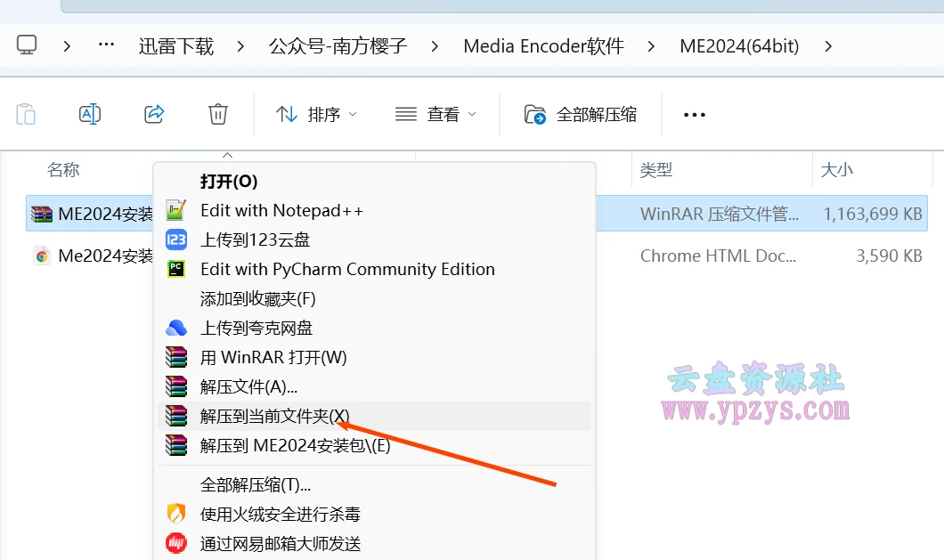The width and height of the screenshot is (944, 560).
Task: Click the 火绒安全 antivirus flame icon
Action: (175, 514)
